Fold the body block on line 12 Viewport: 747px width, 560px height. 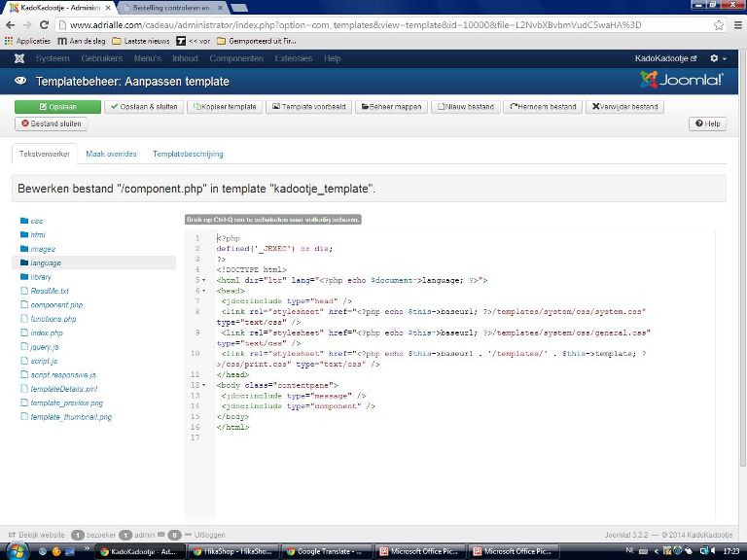[203, 386]
